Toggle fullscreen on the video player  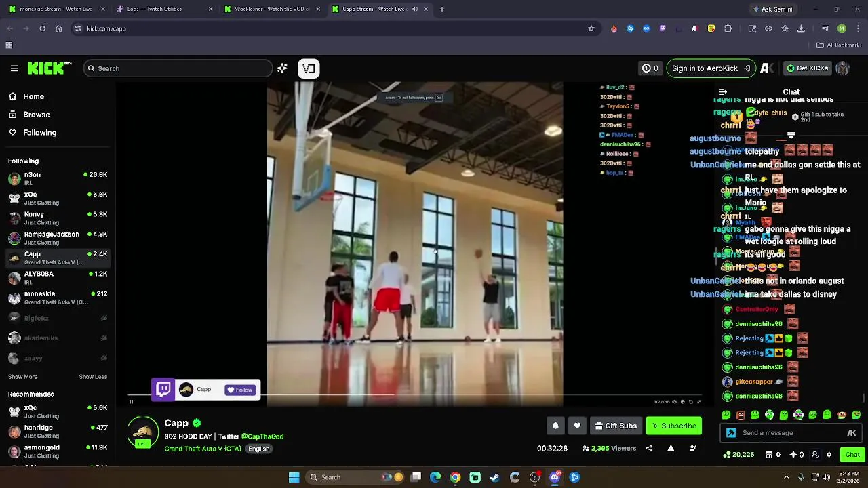click(x=699, y=402)
